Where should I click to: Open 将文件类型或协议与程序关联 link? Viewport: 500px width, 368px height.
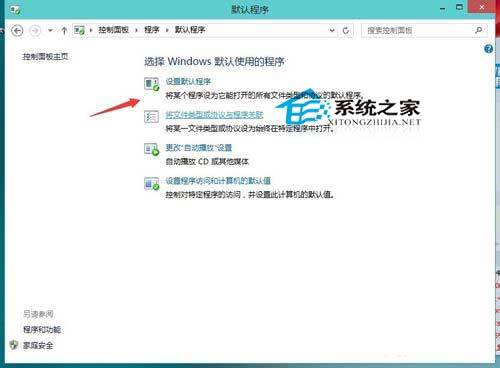[214, 115]
